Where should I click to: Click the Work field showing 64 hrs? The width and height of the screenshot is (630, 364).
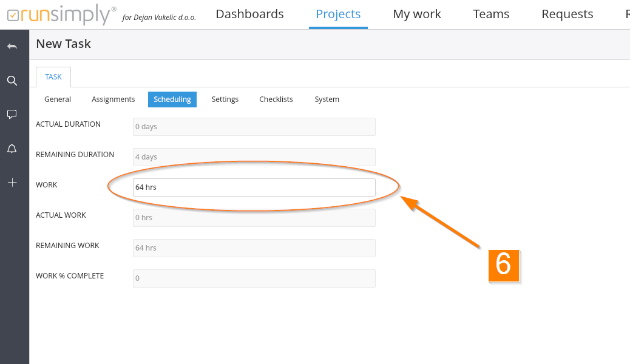(x=254, y=187)
